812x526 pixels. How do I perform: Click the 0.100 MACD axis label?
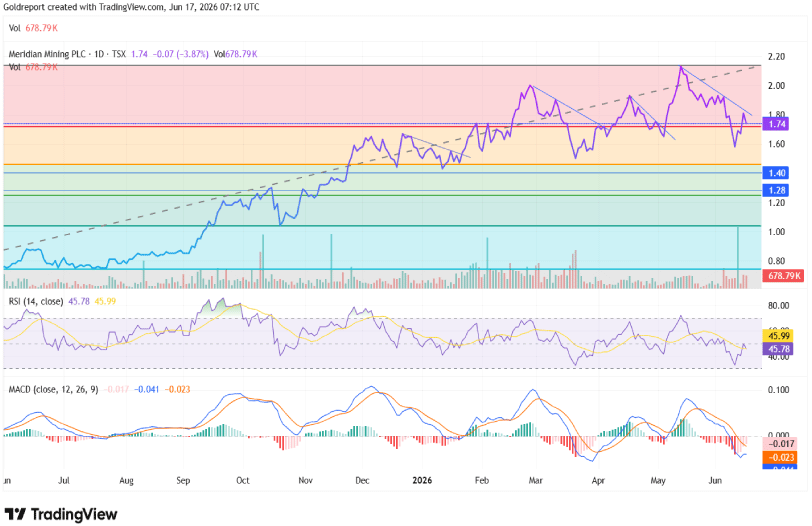point(778,390)
